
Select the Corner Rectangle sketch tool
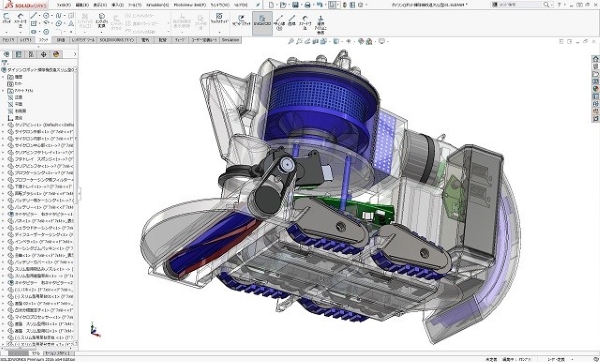coord(34,24)
